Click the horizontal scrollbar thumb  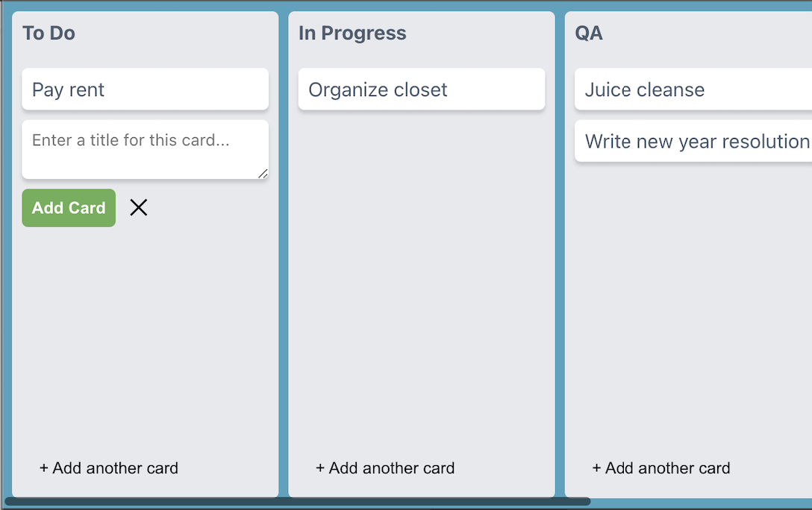coord(299,501)
